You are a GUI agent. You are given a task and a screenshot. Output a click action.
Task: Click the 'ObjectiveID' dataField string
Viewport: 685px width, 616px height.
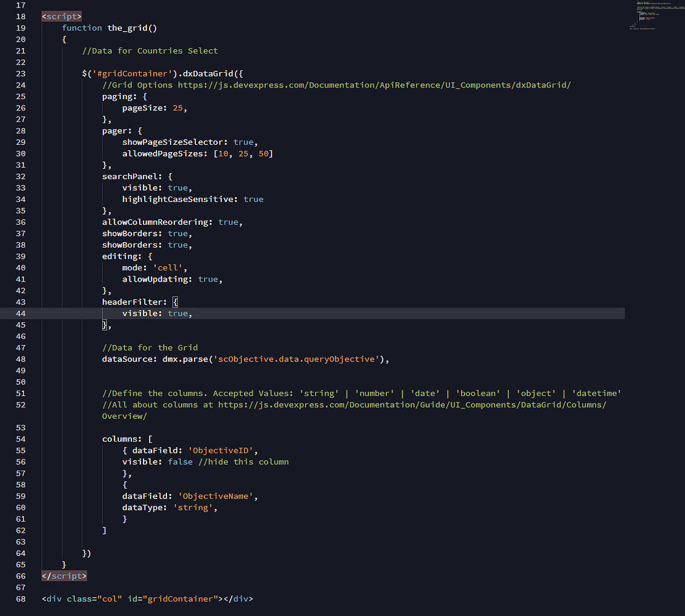pyautogui.click(x=218, y=450)
